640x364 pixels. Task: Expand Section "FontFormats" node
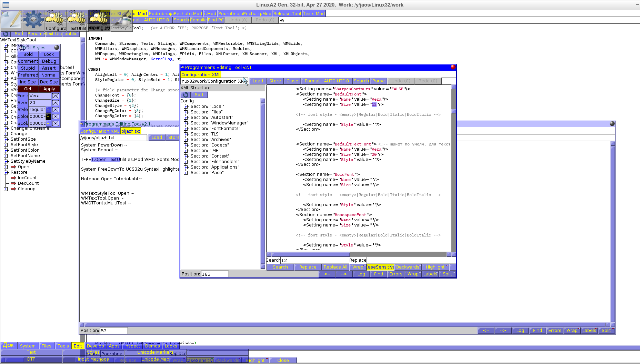186,129
